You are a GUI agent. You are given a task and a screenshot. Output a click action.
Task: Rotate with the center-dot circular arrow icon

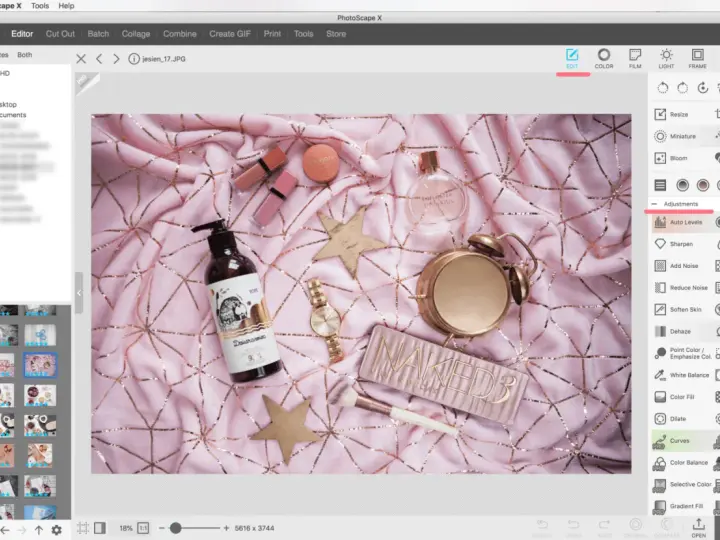(703, 88)
